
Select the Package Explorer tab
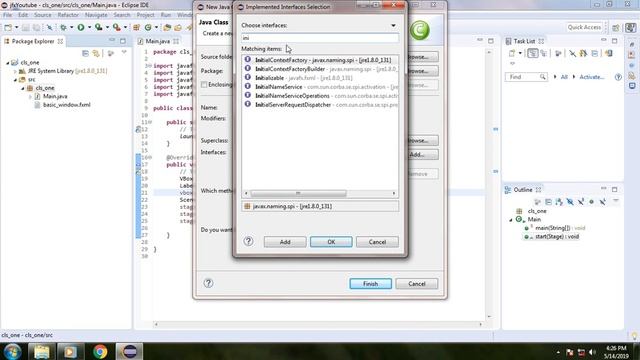33,41
